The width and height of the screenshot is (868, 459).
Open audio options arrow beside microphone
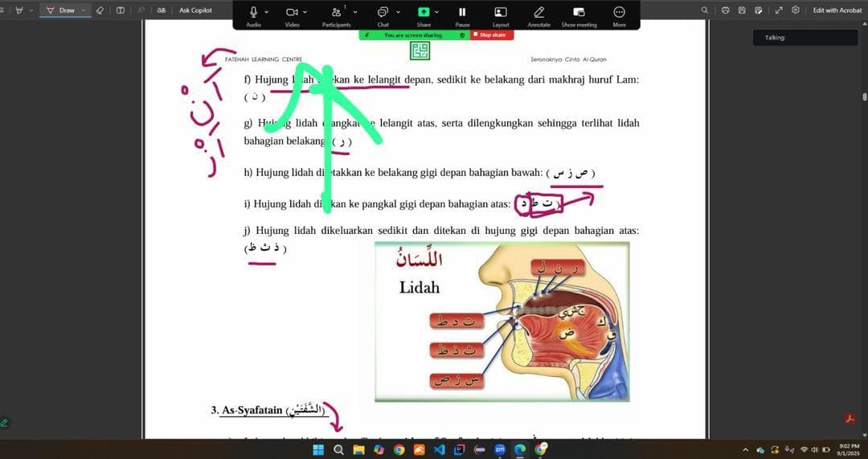click(x=267, y=11)
